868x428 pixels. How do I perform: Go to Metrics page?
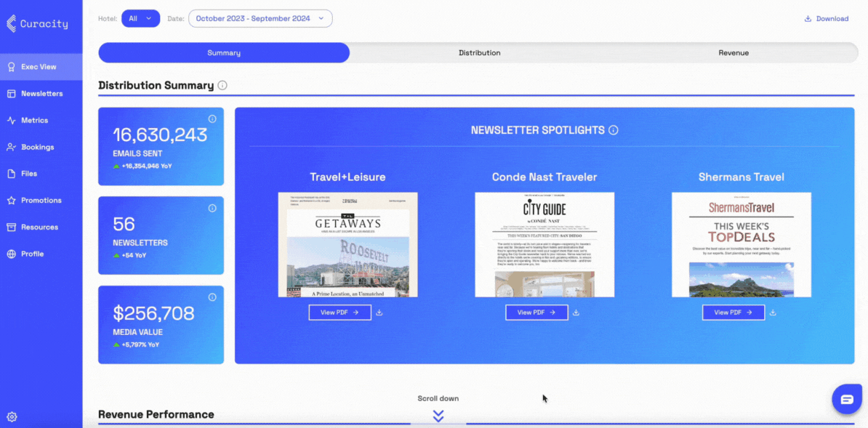(x=41, y=120)
